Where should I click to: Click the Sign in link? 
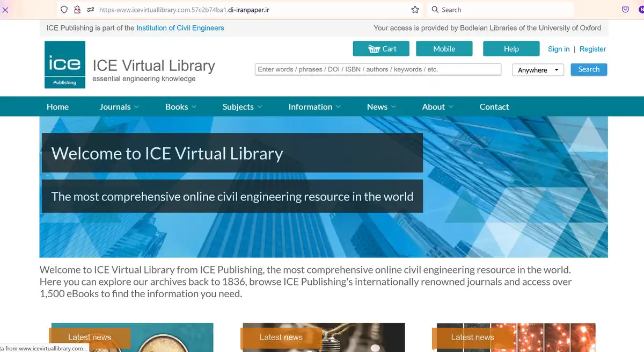click(x=558, y=49)
